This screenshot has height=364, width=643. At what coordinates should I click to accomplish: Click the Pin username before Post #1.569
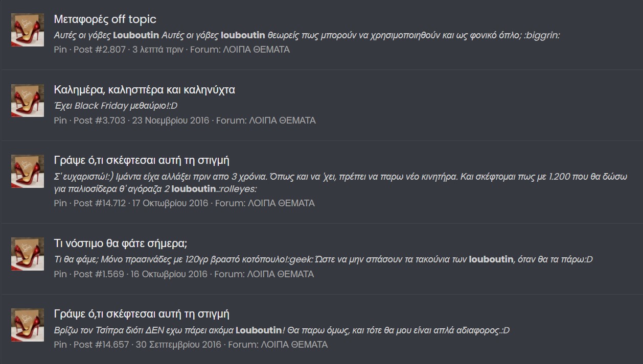tap(60, 274)
